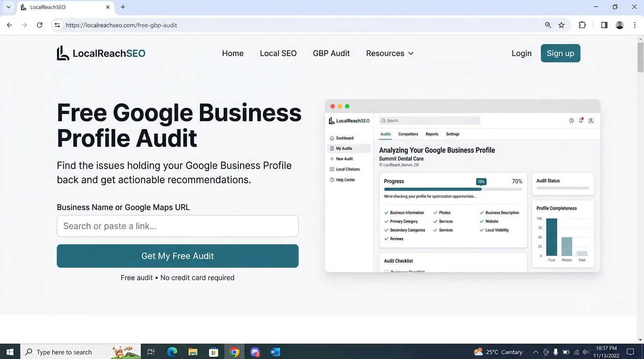Toggle the Secondary Categories check item
The image size is (644, 359).
(404, 230)
